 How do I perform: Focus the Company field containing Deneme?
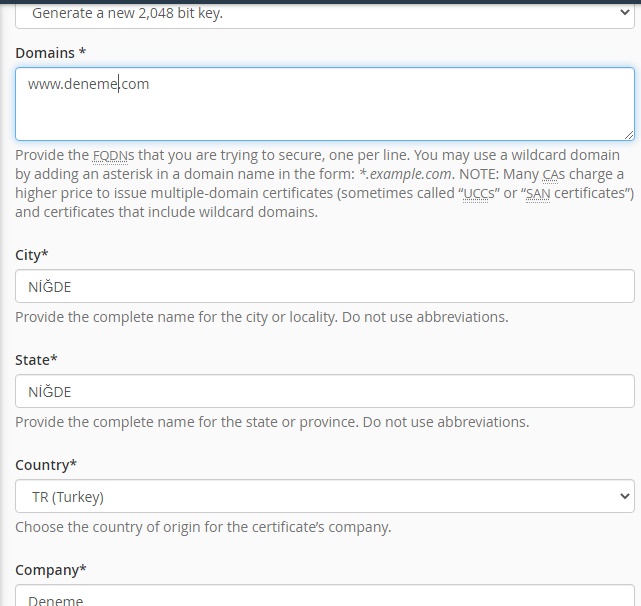coord(325,596)
